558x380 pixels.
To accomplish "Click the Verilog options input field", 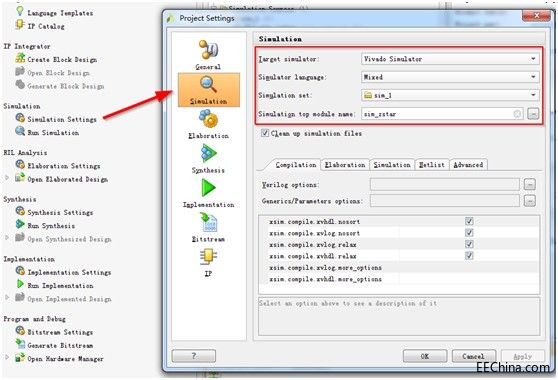I will (x=445, y=184).
